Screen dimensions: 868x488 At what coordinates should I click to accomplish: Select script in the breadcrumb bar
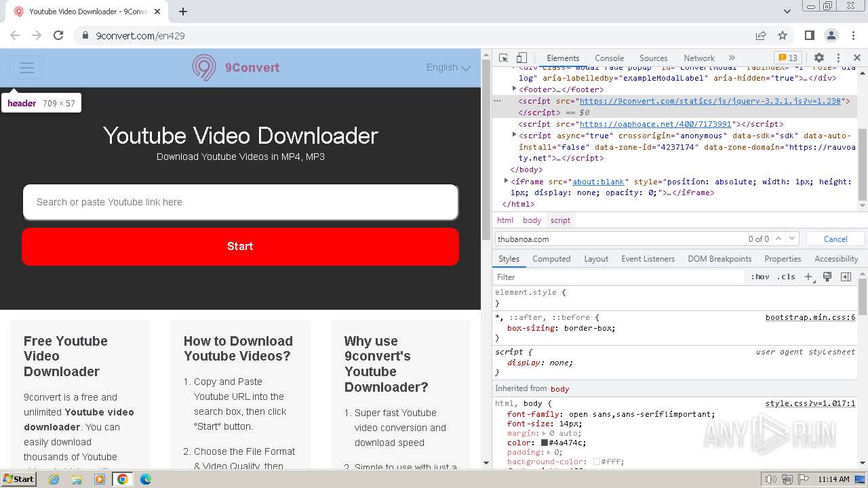coord(560,220)
